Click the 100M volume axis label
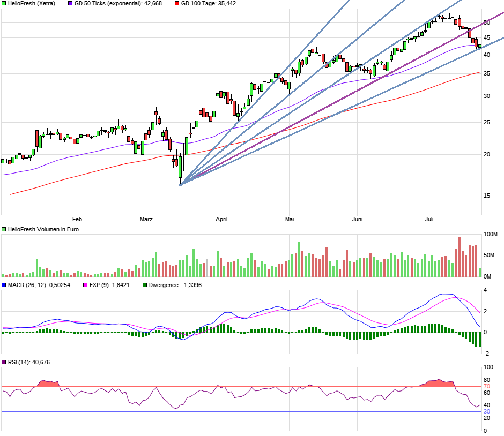This screenshot has height=436, width=504. [x=491, y=235]
